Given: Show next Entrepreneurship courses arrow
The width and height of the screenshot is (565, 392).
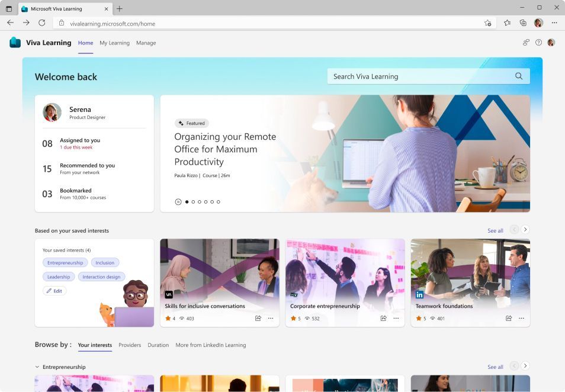Looking at the screenshot, I should tap(525, 366).
